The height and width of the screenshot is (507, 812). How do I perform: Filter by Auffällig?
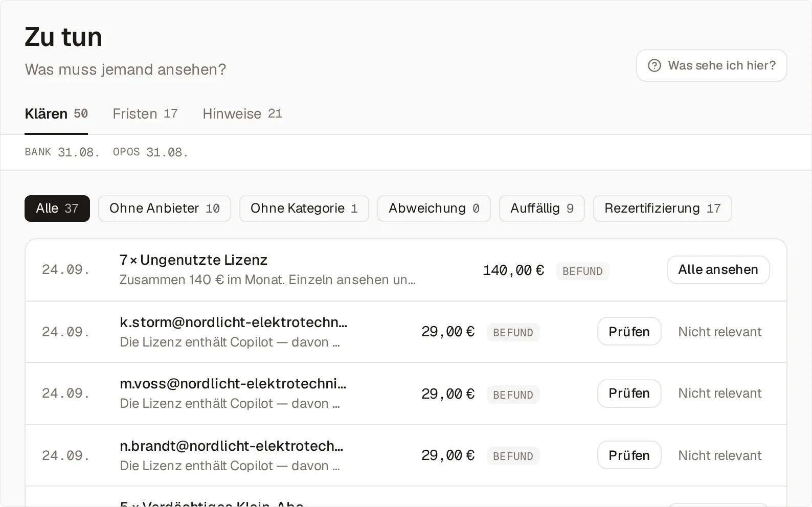click(542, 209)
